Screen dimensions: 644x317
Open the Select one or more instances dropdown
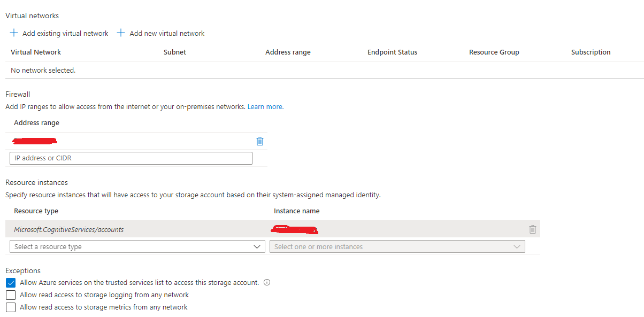pyautogui.click(x=396, y=246)
